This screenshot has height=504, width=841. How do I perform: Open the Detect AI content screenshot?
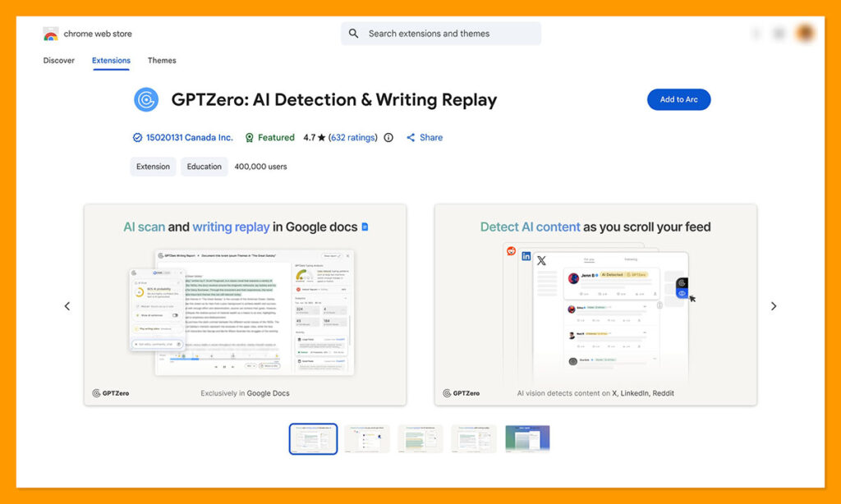[x=595, y=305]
